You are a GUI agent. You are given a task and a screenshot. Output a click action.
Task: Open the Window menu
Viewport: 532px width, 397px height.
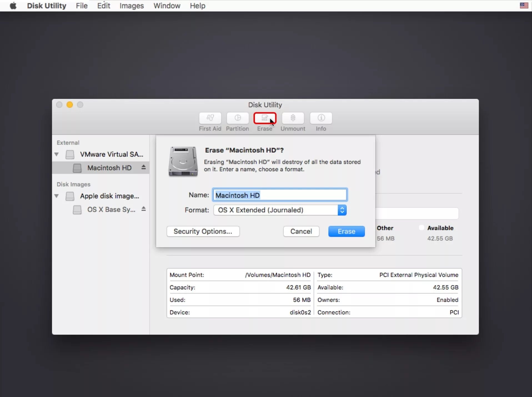click(167, 6)
